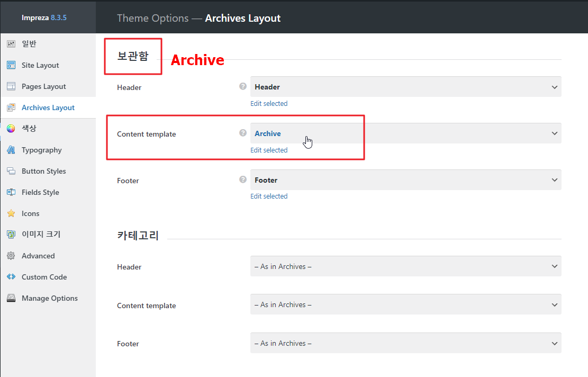
Task: Go to Pages Layout settings
Action: coord(48,86)
